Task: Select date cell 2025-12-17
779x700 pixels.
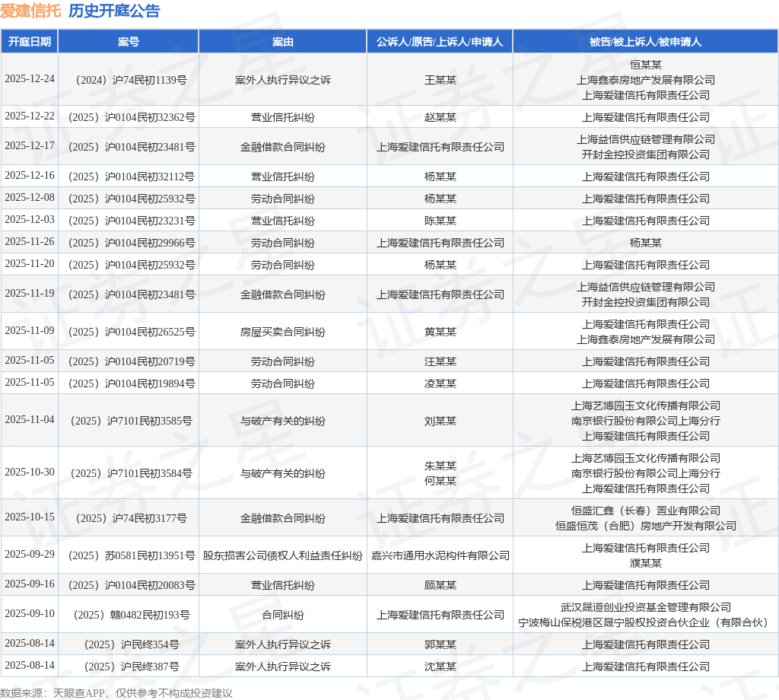Action: tap(30, 146)
